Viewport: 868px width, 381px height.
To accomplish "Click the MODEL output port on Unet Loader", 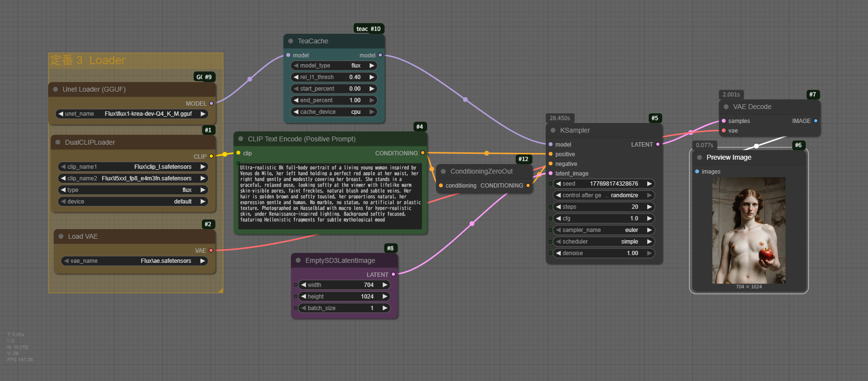I will pyautogui.click(x=211, y=103).
